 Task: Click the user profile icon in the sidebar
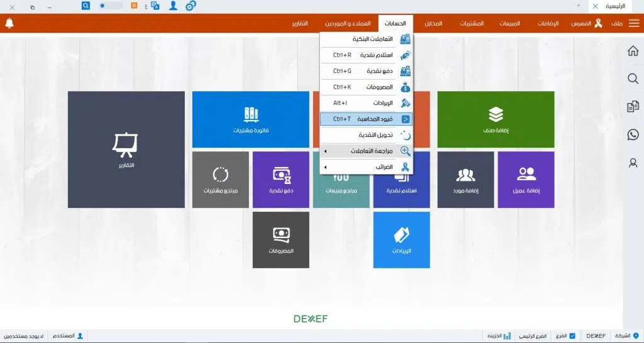[x=633, y=163]
